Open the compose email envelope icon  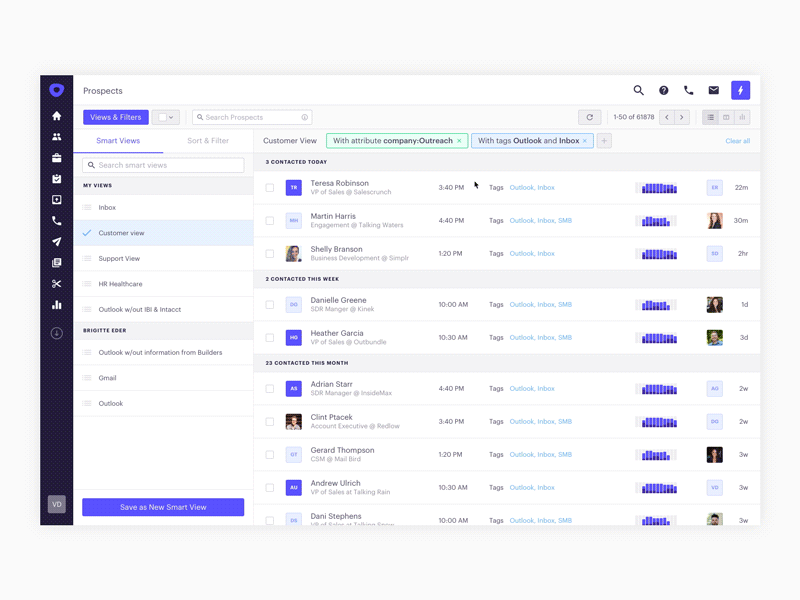pos(714,90)
